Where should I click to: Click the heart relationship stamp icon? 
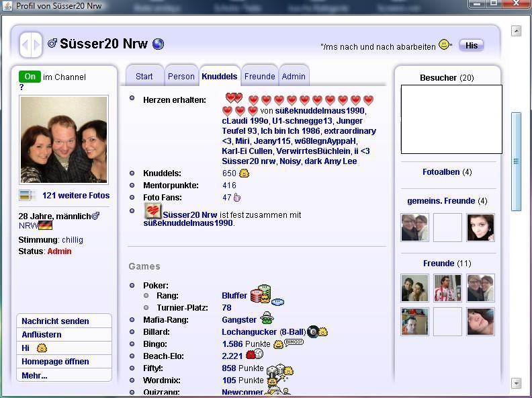(x=152, y=211)
